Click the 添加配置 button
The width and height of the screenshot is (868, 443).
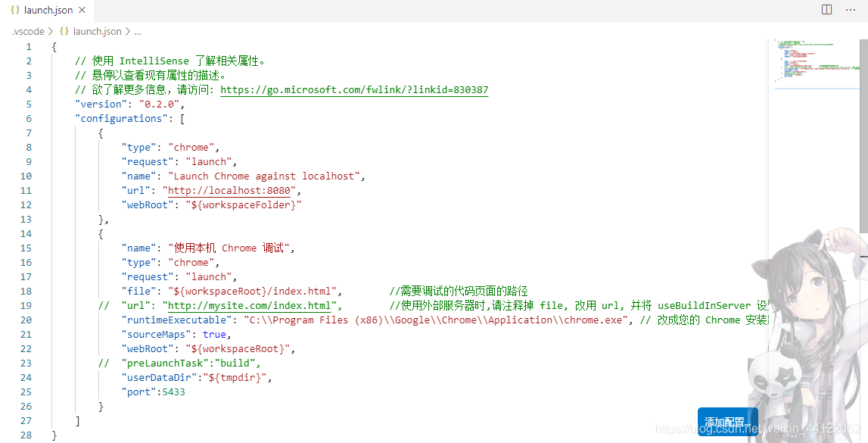tap(727, 422)
